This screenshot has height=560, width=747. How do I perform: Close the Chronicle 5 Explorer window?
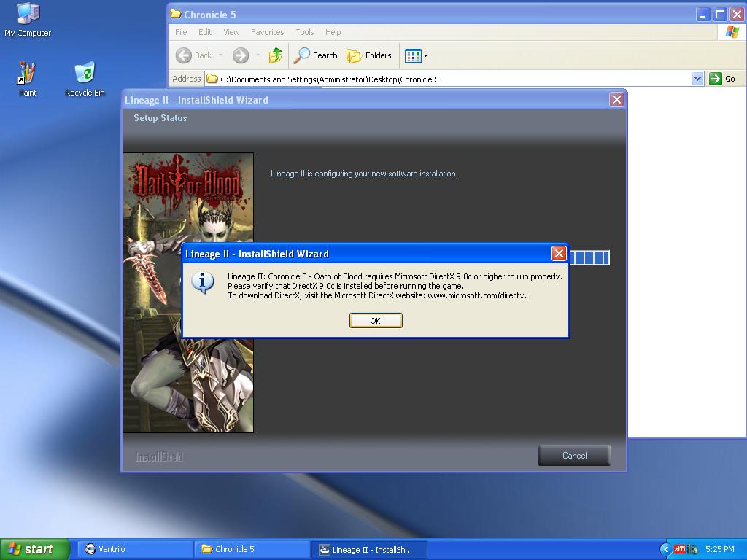coord(738,15)
